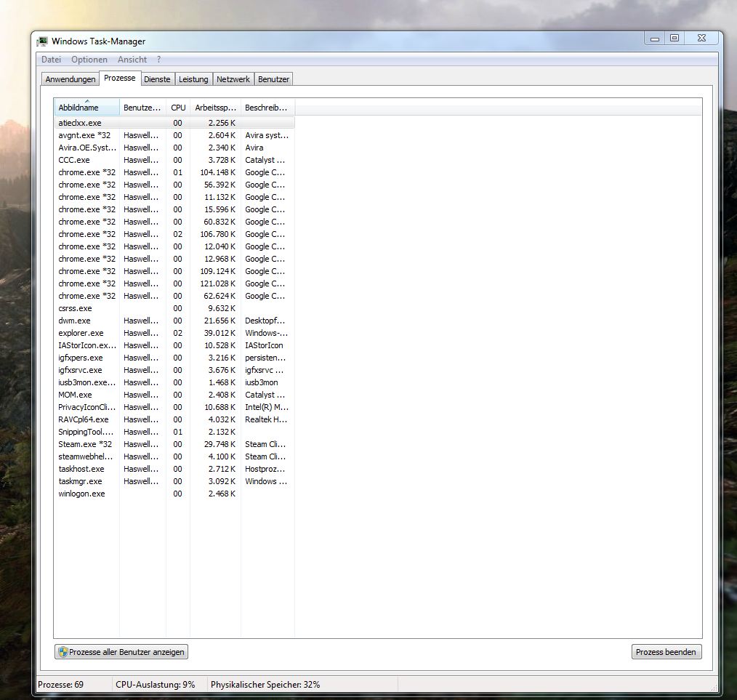
Task: Click the 29.748 K memory value of Steam
Action: 220,444
